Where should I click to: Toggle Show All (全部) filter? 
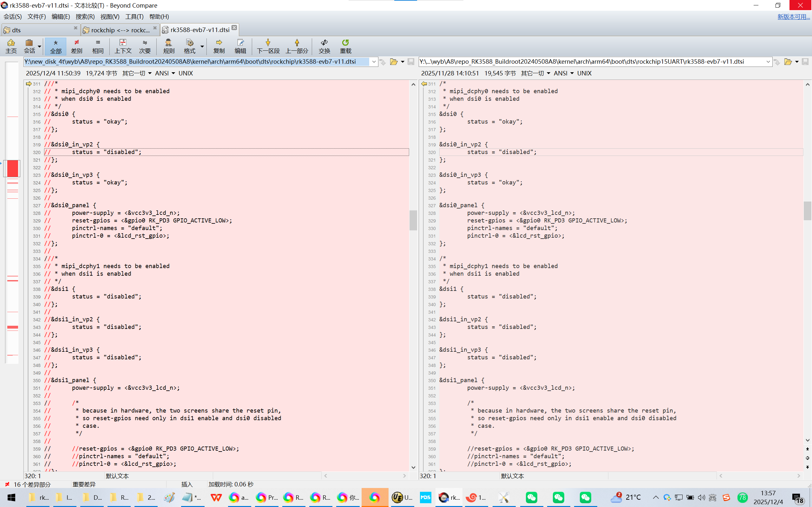pos(56,46)
